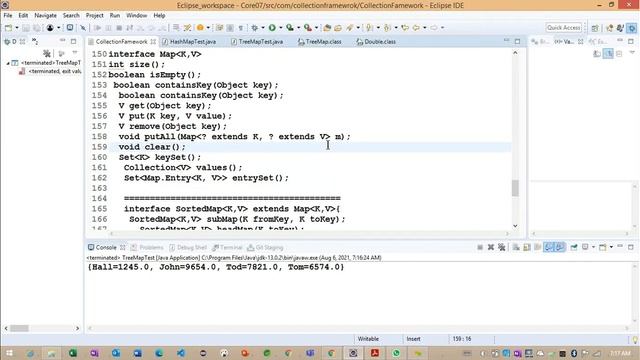The width and height of the screenshot is (640, 360).
Task: Click the Suspend debug toolbar icon
Action: [108, 28]
